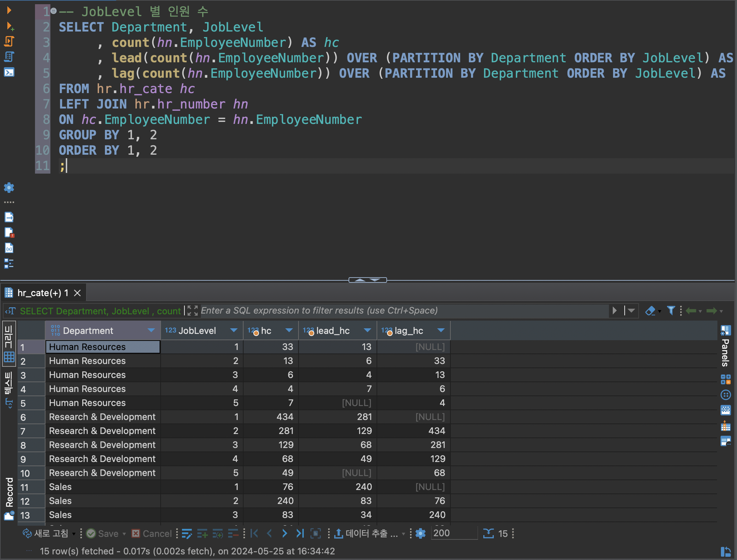This screenshot has width=737, height=560.
Task: Switch to the grid view mode
Action: click(9, 343)
